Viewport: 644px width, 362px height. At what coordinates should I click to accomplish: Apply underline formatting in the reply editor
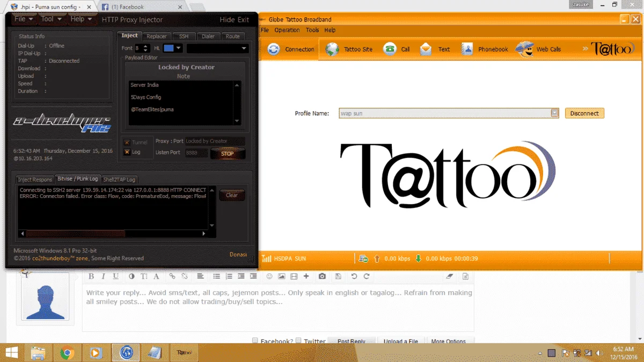(x=116, y=276)
